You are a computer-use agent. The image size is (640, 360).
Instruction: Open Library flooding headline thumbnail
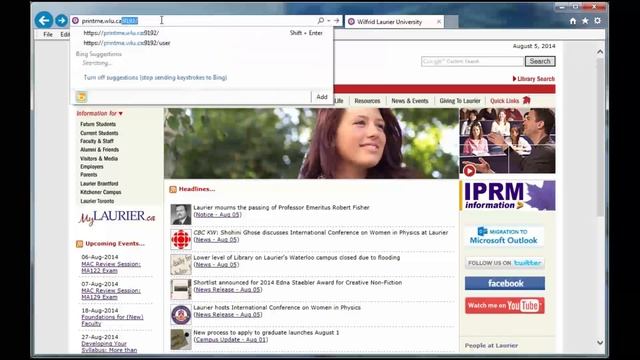(x=181, y=264)
